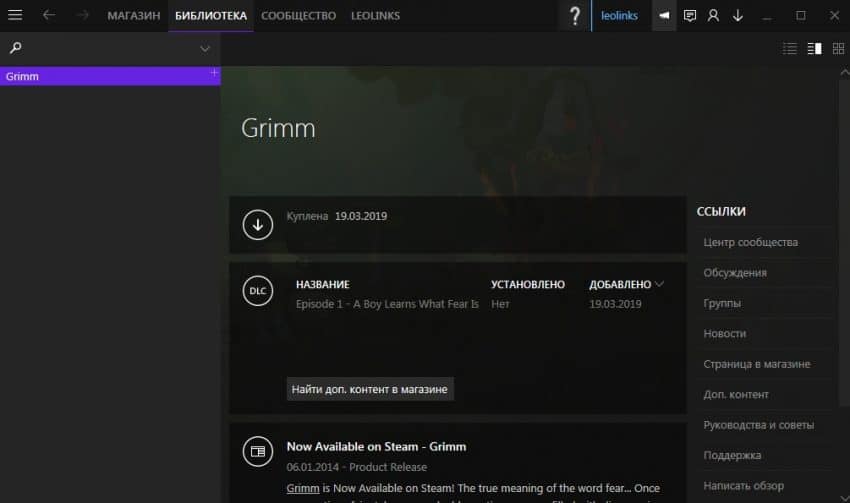This screenshot has width=850, height=503.
Task: Switch to detail view layout
Action: pos(814,49)
